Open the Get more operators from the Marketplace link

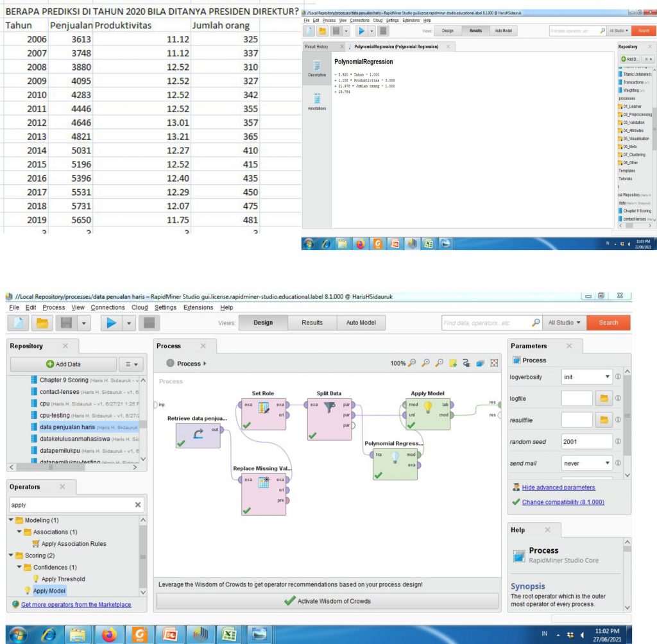tap(76, 604)
